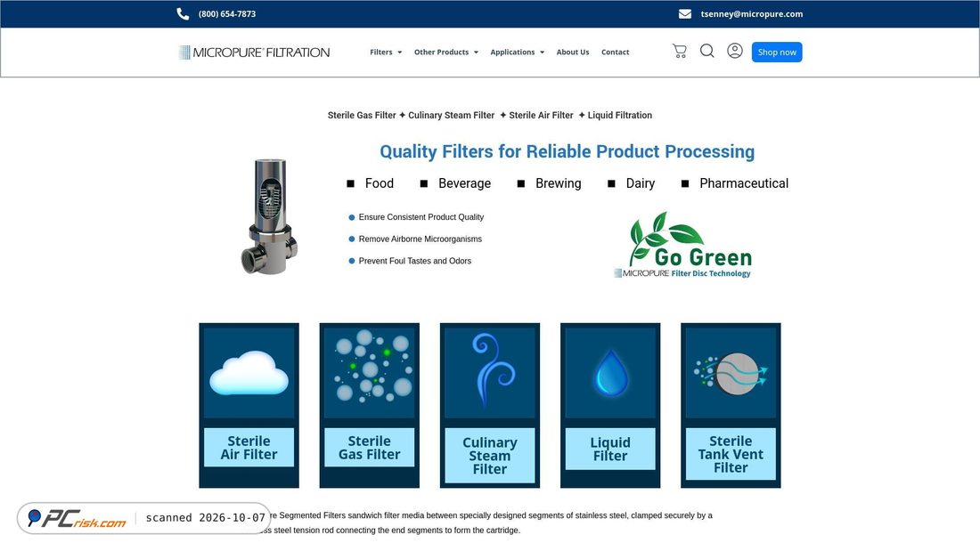This screenshot has height=551, width=980.
Task: Expand the Other Products dropdown menu
Action: click(446, 53)
